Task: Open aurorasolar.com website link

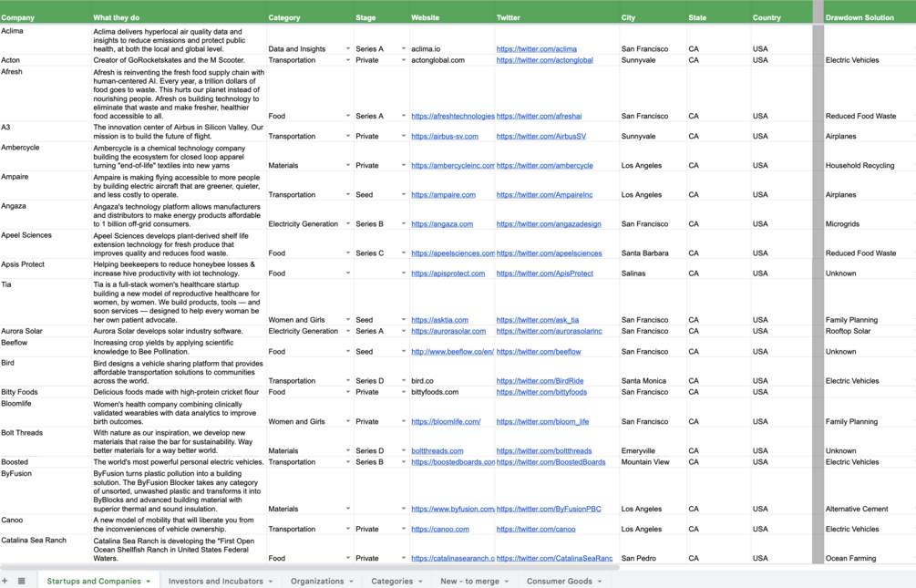Action: [x=448, y=331]
